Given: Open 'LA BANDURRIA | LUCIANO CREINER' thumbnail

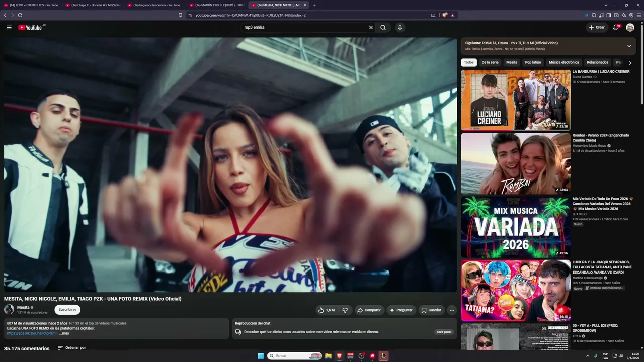Looking at the screenshot, I should tap(516, 100).
